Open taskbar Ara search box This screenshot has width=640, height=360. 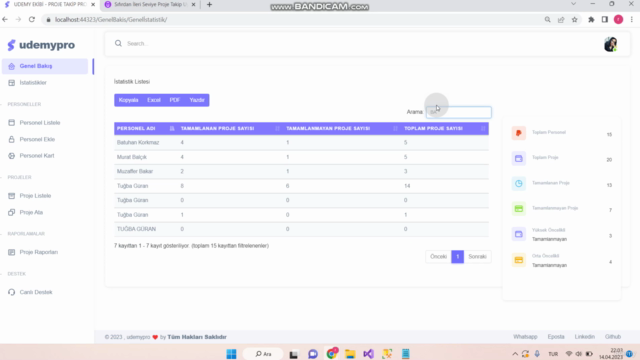(263, 354)
